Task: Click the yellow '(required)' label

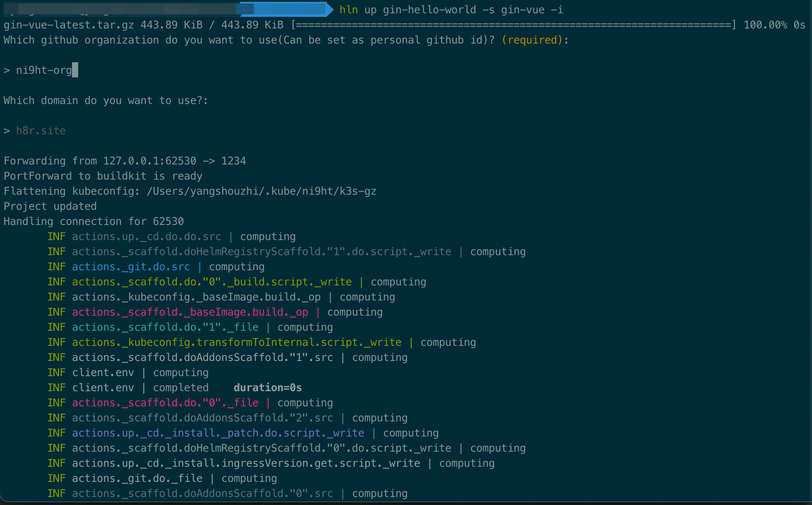Action: [532, 40]
